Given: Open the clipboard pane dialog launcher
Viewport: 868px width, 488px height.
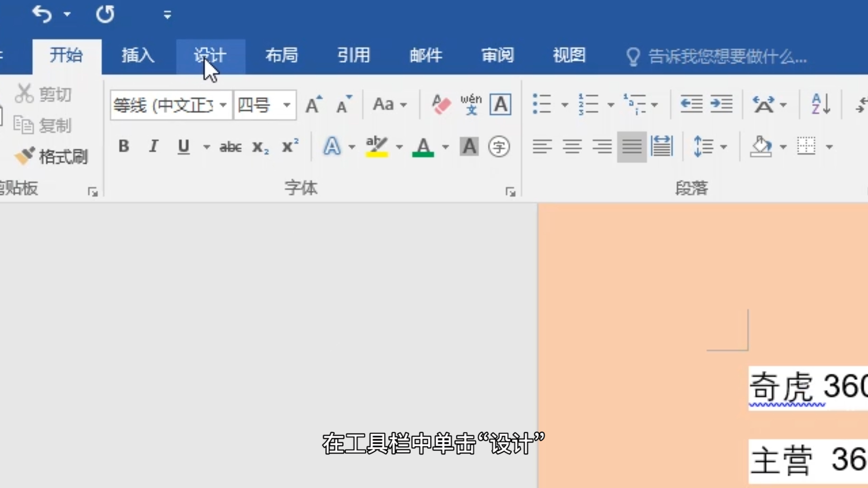Looking at the screenshot, I should (93, 192).
